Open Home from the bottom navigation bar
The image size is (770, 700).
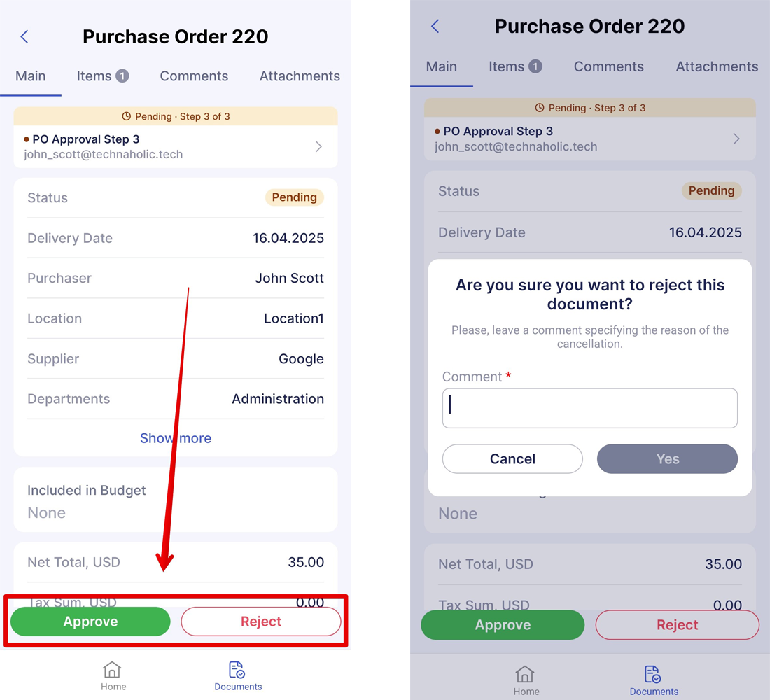click(113, 674)
